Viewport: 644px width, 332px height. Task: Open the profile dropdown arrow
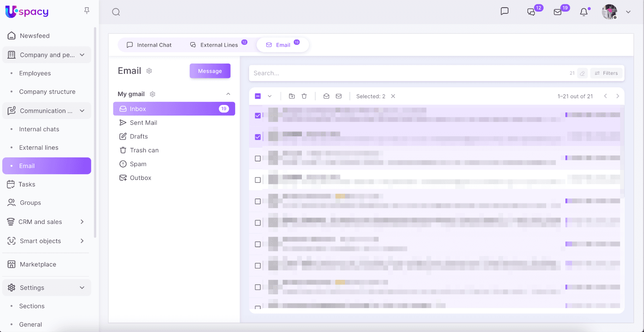pyautogui.click(x=628, y=12)
